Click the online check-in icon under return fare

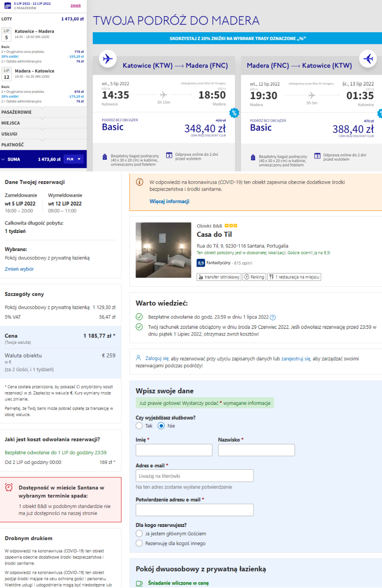pos(318,156)
